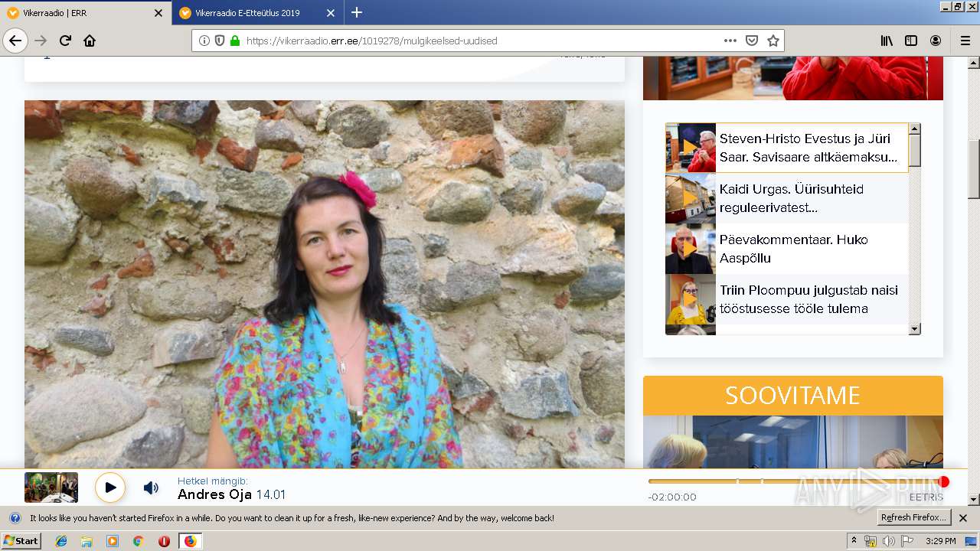Click the woman portrait article image

pos(325,284)
